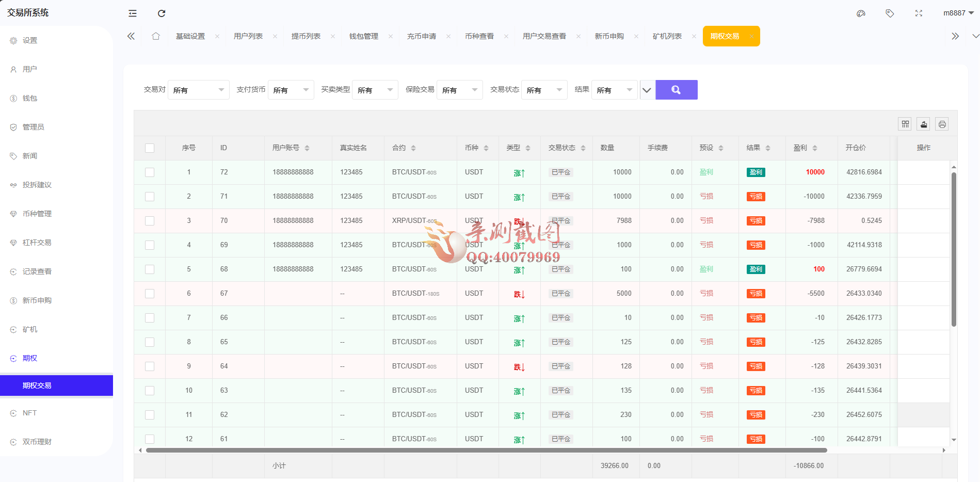Open the 钱包管理 tab
This screenshot has width=980, height=482.
364,36
